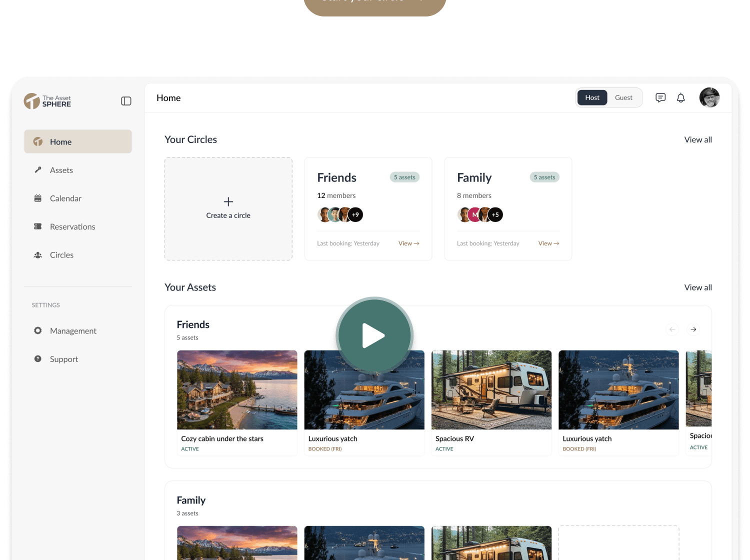This screenshot has width=750, height=560.
Task: Go to the next Friends assets with the right arrow
Action: (693, 329)
